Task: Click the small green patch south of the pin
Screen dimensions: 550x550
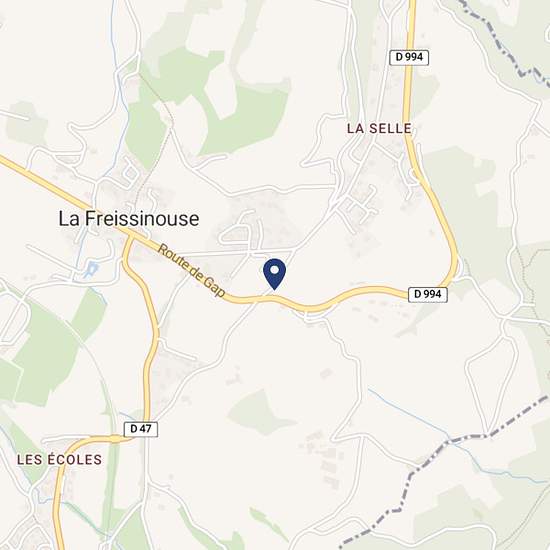Action: tap(258, 412)
